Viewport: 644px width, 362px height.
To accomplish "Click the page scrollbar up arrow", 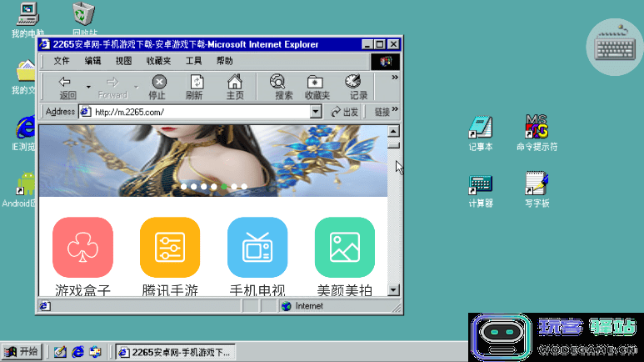I will 393,131.
